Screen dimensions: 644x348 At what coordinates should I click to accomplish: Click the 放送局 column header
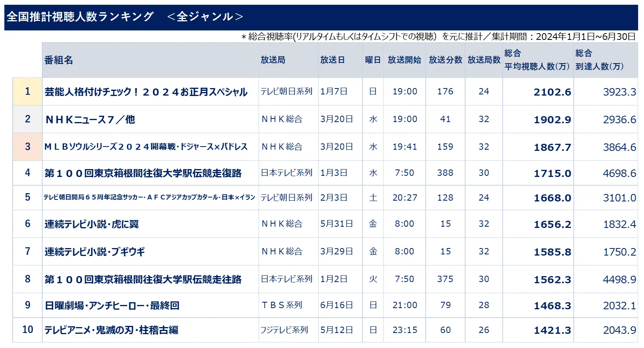click(x=273, y=60)
